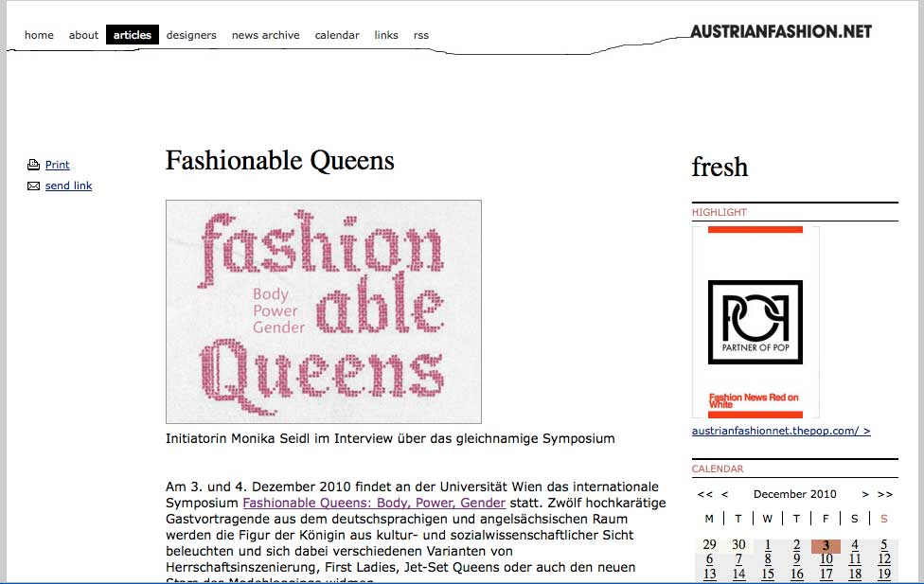924x584 pixels.
Task: Select Sunday column header S in calendar
Action: 883,519
